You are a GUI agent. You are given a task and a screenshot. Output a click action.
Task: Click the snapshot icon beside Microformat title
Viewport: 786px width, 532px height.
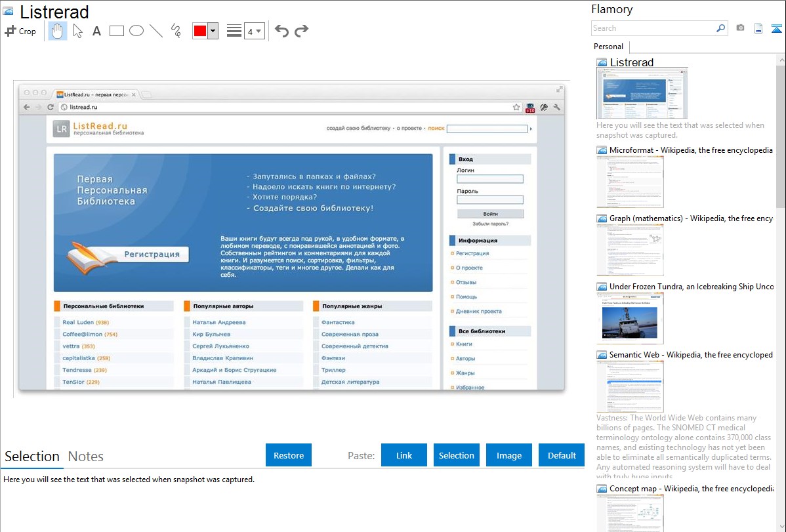(602, 150)
